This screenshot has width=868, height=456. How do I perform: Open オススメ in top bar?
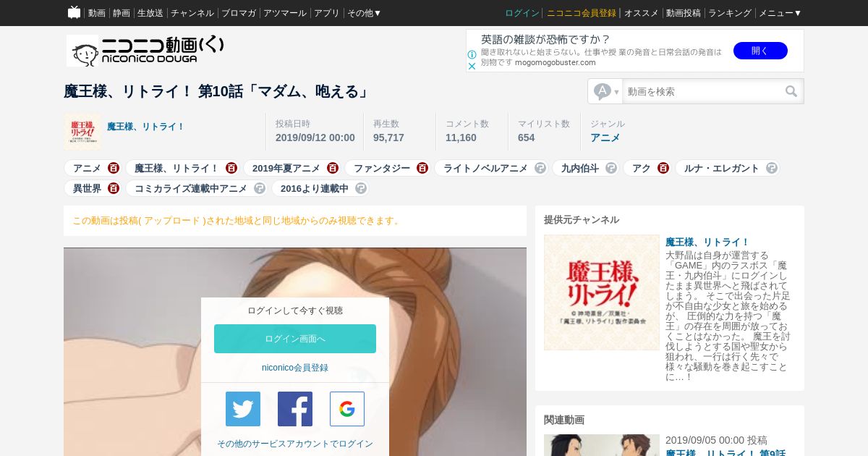(x=642, y=13)
